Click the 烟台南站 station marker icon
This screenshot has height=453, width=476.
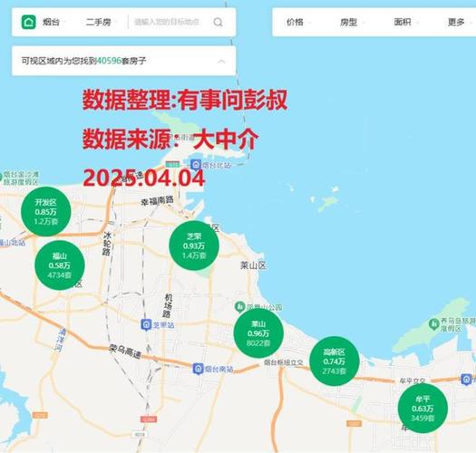click(x=198, y=369)
